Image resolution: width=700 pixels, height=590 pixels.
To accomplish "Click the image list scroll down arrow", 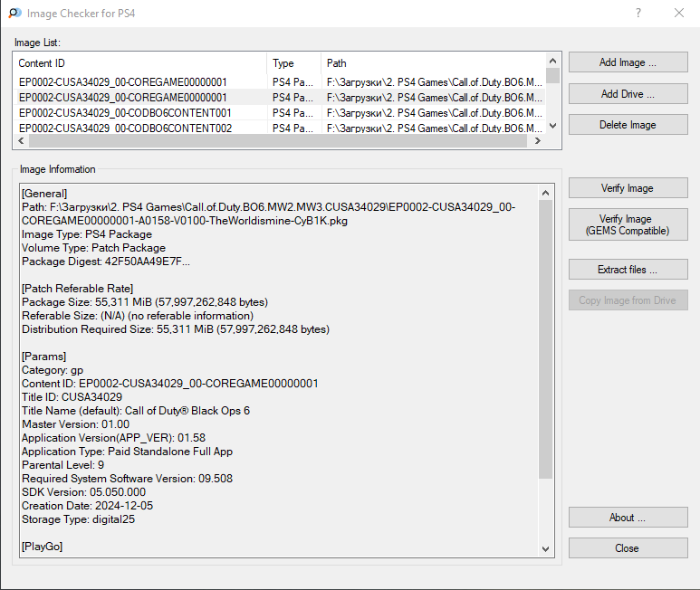I will (x=552, y=126).
